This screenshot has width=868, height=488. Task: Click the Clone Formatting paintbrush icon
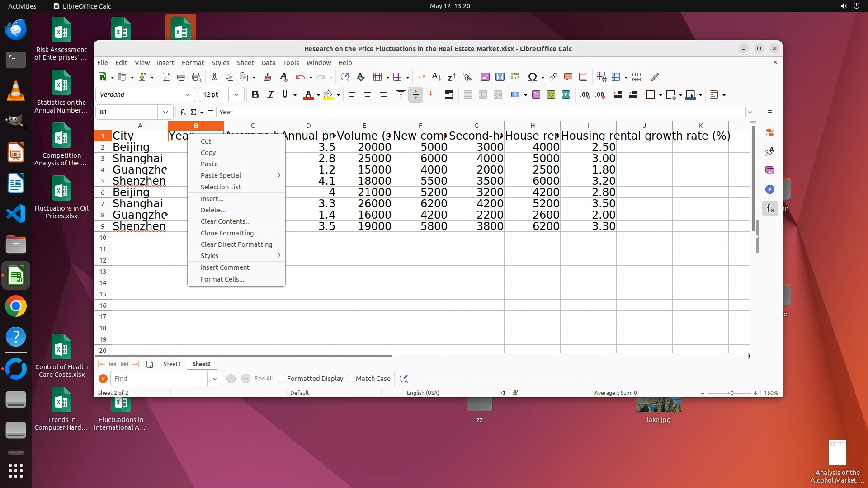tap(267, 77)
